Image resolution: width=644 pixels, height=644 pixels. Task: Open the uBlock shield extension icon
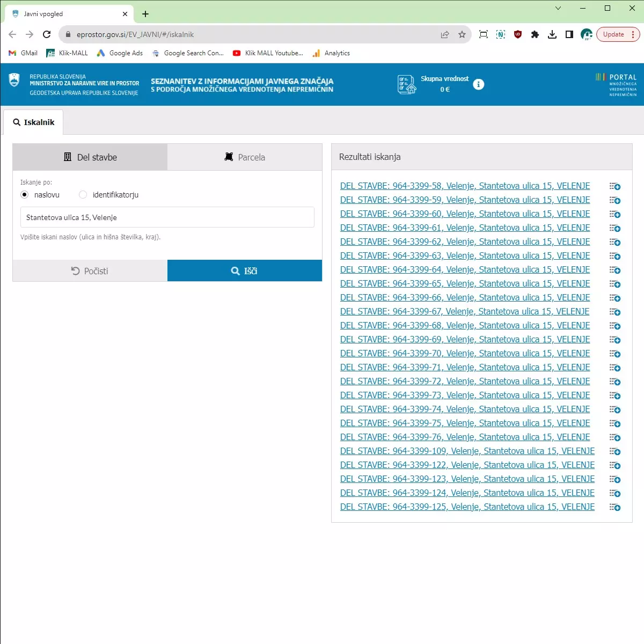pyautogui.click(x=518, y=34)
